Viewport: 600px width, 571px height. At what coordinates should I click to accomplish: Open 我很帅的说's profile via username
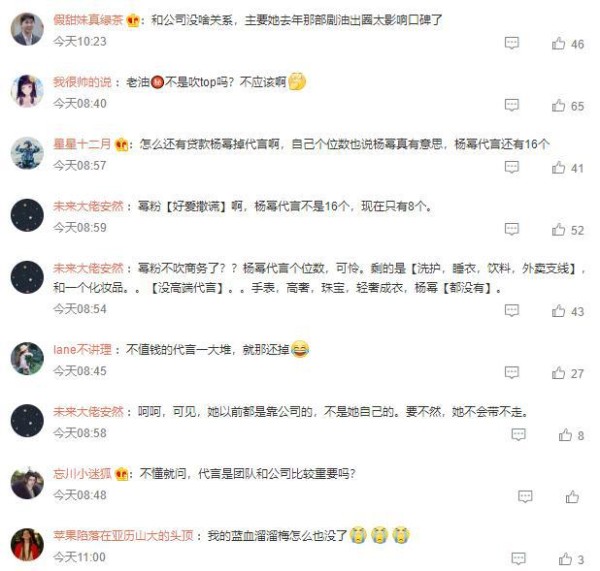pos(82,82)
